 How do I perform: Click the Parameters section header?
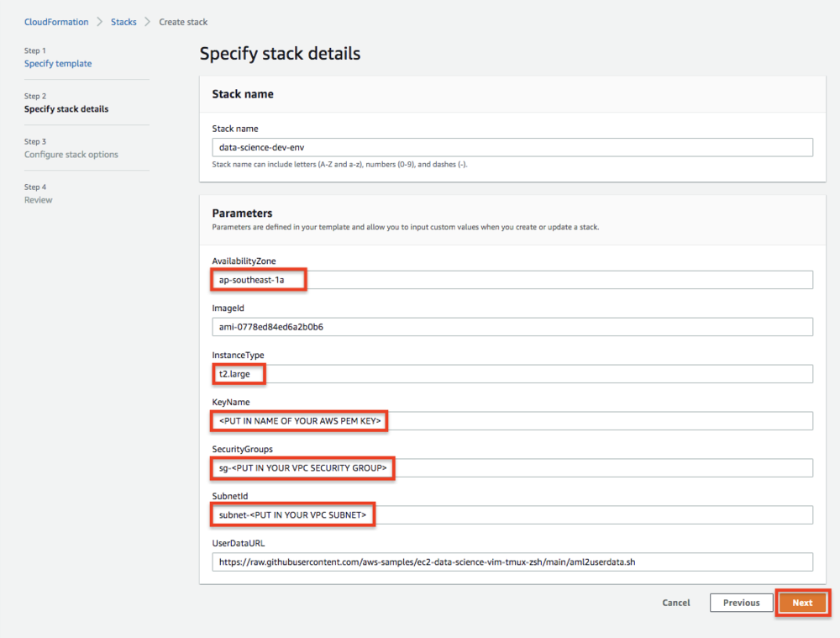[242, 213]
